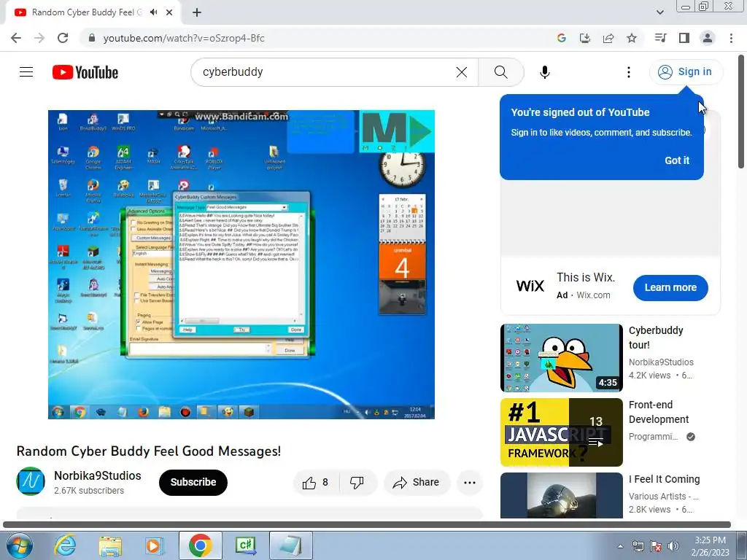Dislike the video with thumbs down

357,483
